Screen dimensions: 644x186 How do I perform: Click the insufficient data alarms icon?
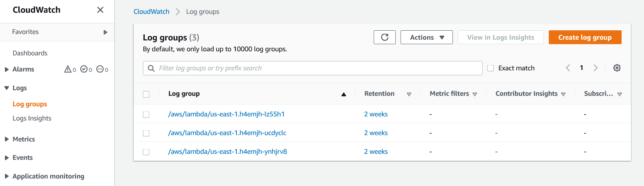(x=100, y=69)
